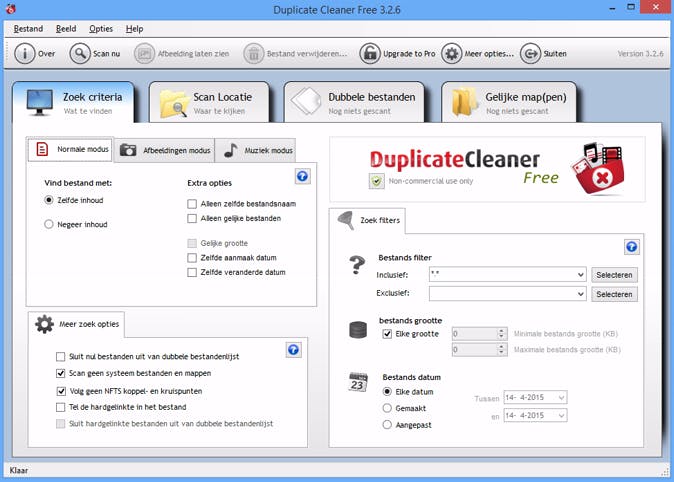Open the 'en' end date picker dropdown
Viewport: 674px width, 482px height.
[x=561, y=416]
